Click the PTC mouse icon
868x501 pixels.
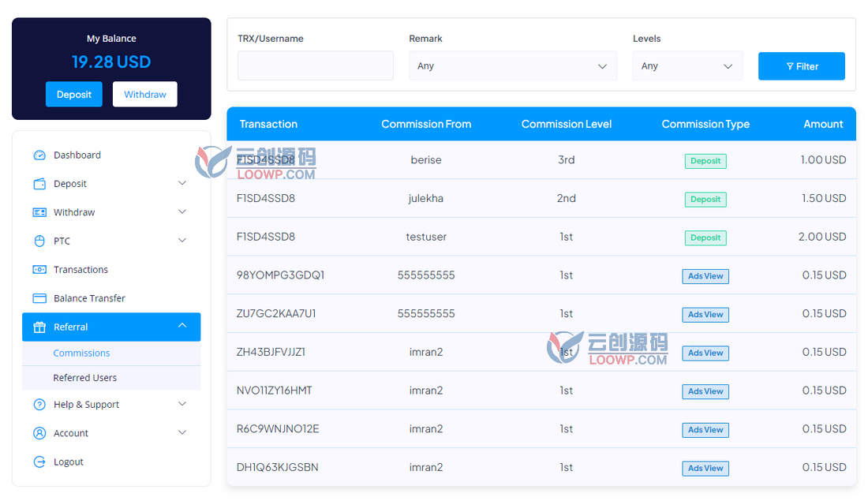(x=39, y=241)
